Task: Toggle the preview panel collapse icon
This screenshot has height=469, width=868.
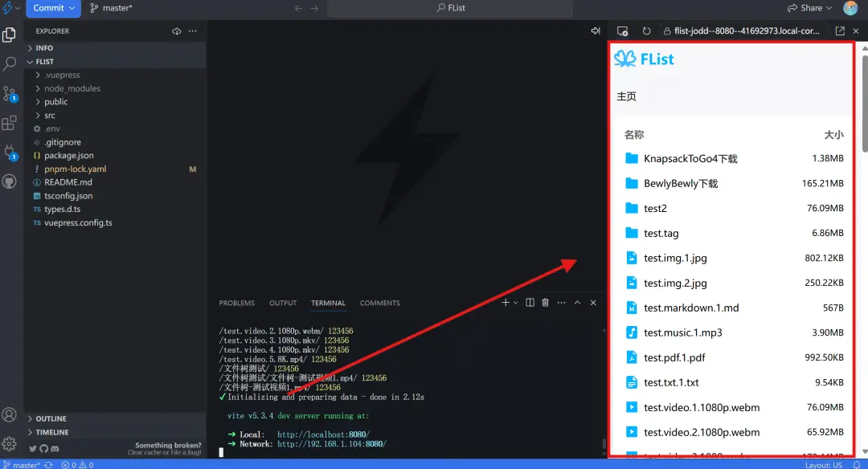Action: (596, 31)
